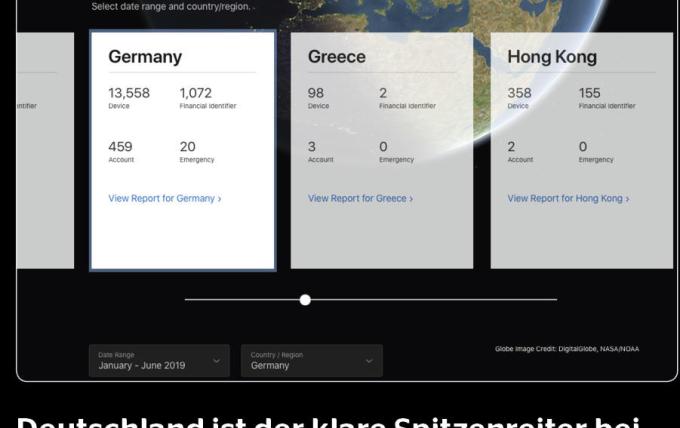Click the headline starting with Deutschland
Viewport: 680px width, 428px height.
click(328, 421)
